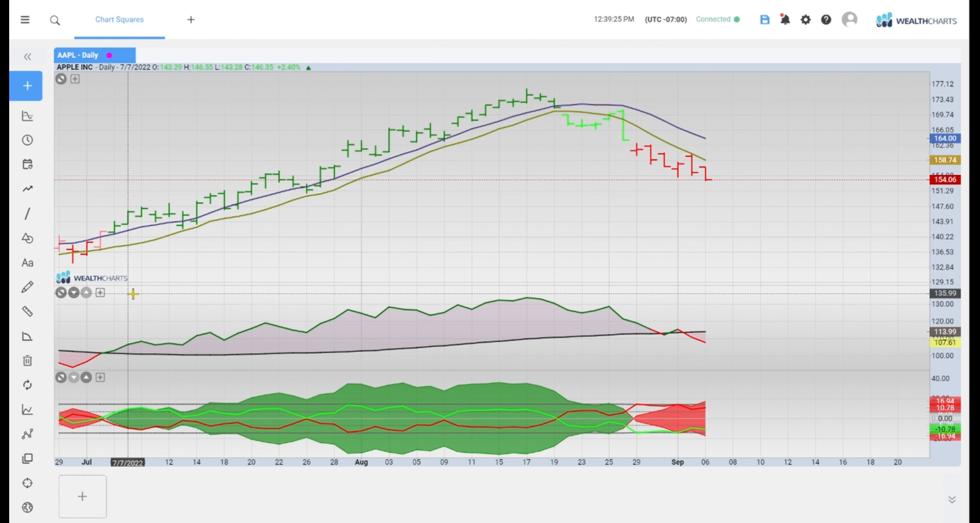Screen dimensions: 980x523
Task: Select the trend line arrow tool
Action: tap(28, 189)
